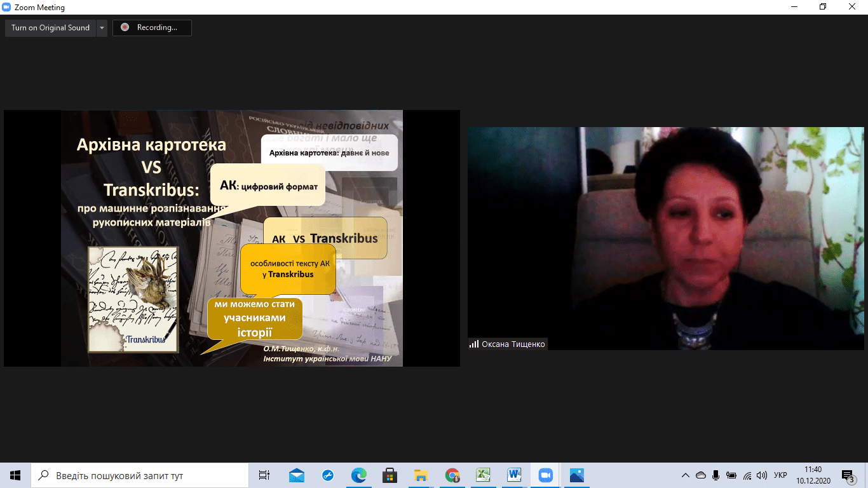Open File Explorer from taskbar

421,475
